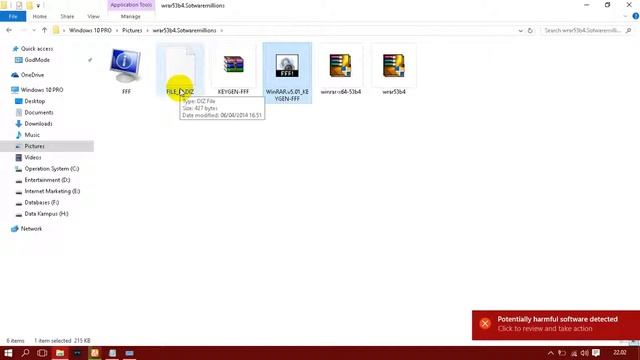Viewport: 640px width, 360px height.
Task: Open the Manage ribbon tab
Action: pos(131,16)
